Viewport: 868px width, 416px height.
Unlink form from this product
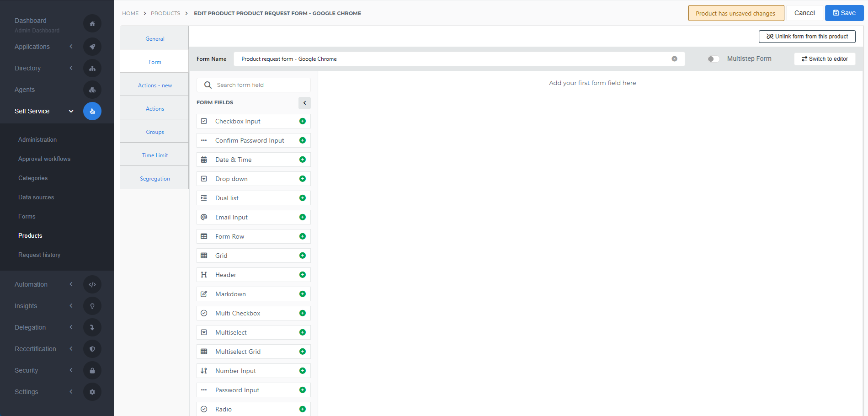[x=807, y=36]
